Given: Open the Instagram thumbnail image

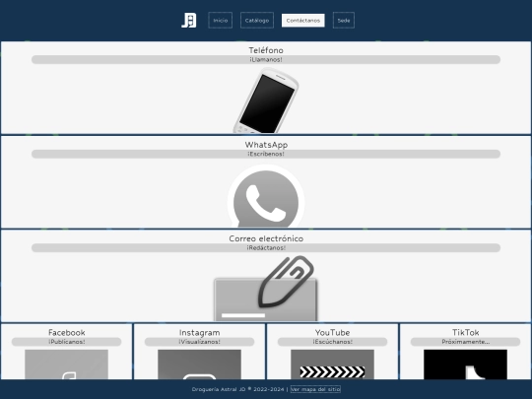Looking at the screenshot, I should [199, 365].
